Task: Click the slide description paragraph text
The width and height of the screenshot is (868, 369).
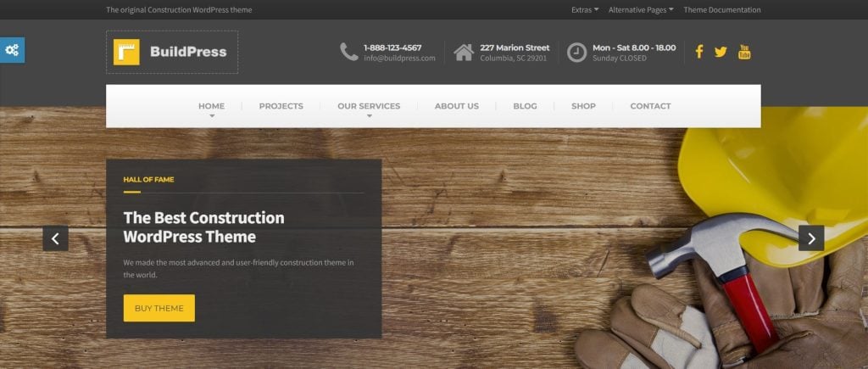Action: click(238, 269)
